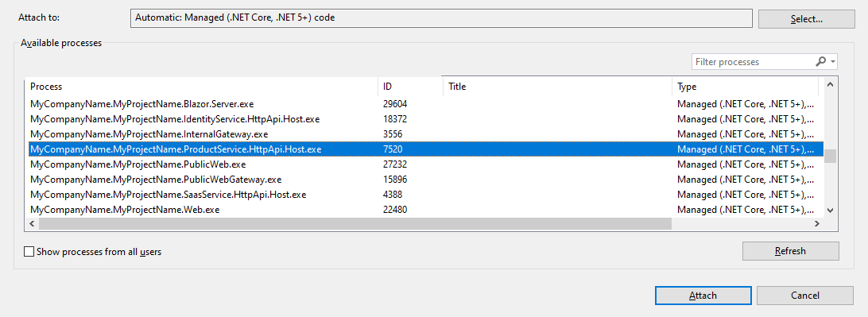Sort by the ID column header
868x317 pixels.
pos(410,87)
